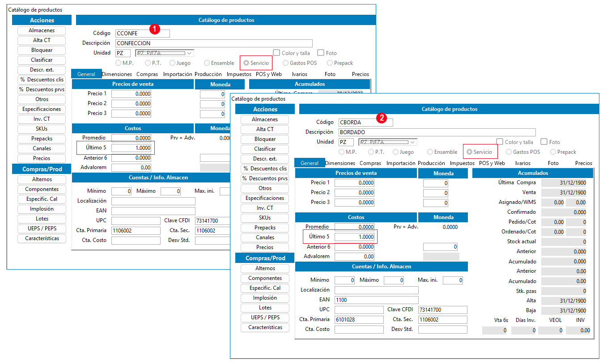
Task: Click Código field containing CCONFE
Action: click(x=142, y=33)
